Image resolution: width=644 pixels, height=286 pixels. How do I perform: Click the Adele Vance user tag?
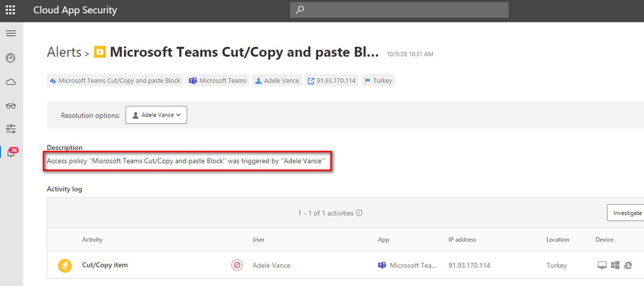pyautogui.click(x=277, y=80)
